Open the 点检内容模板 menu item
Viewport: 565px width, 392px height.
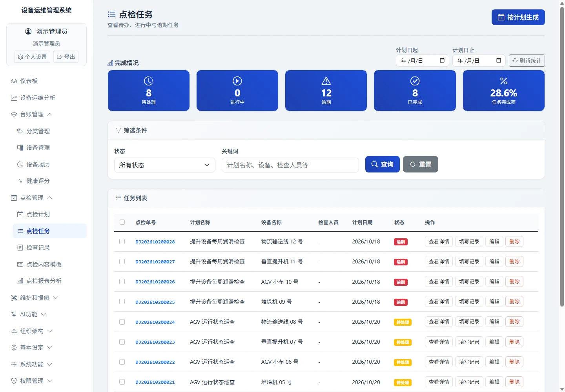tap(49, 265)
